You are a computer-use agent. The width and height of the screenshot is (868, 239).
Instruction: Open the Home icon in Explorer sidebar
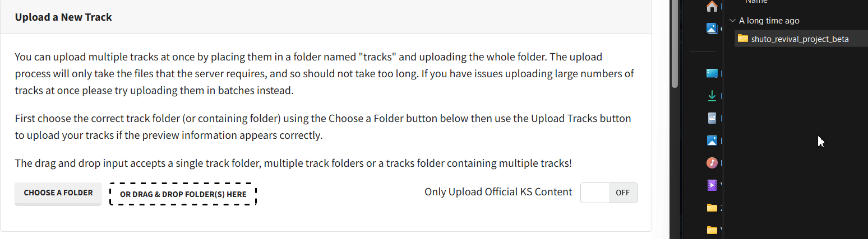point(712,6)
